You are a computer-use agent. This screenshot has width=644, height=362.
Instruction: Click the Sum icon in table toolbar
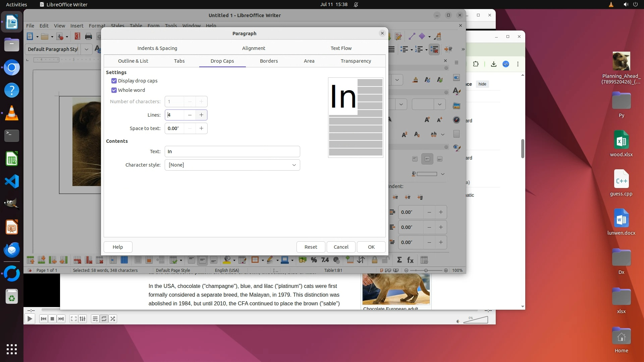coord(399,260)
